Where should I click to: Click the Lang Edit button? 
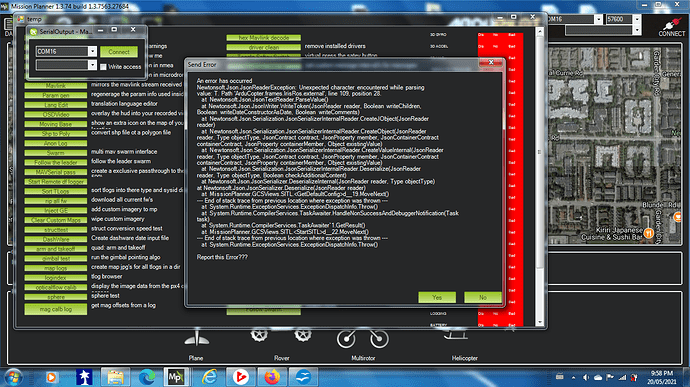pyautogui.click(x=56, y=105)
